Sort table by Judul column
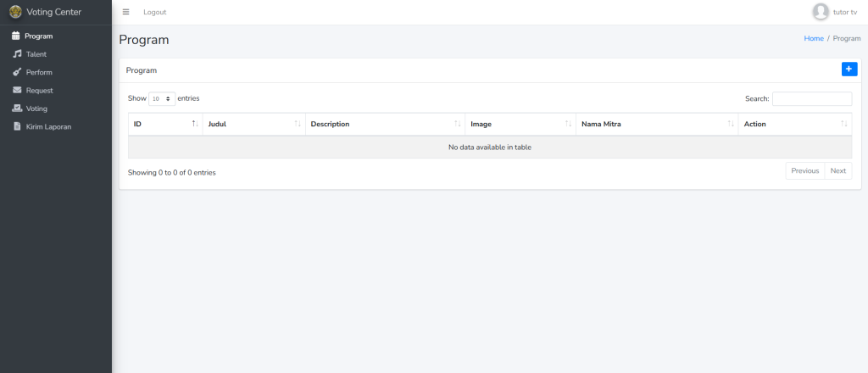Image resolution: width=868 pixels, height=373 pixels. click(x=253, y=125)
